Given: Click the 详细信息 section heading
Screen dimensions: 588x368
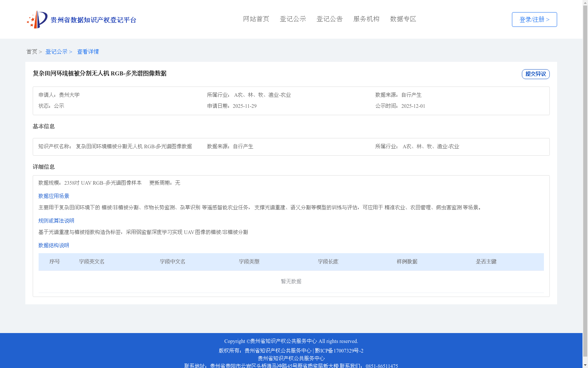Looking at the screenshot, I should coord(44,167).
